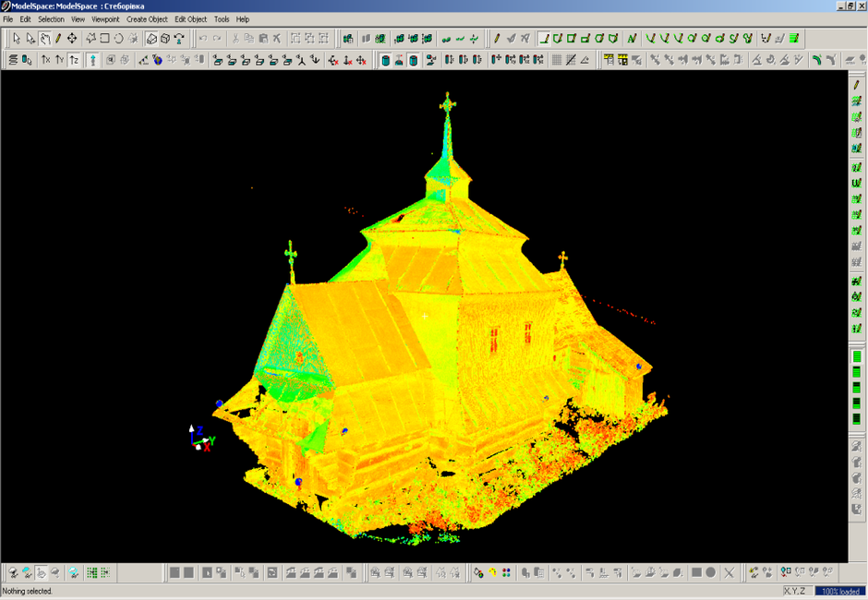The height and width of the screenshot is (600, 868).
Task: Select the Multi-pick arrow tool
Action: pyautogui.click(x=30, y=38)
